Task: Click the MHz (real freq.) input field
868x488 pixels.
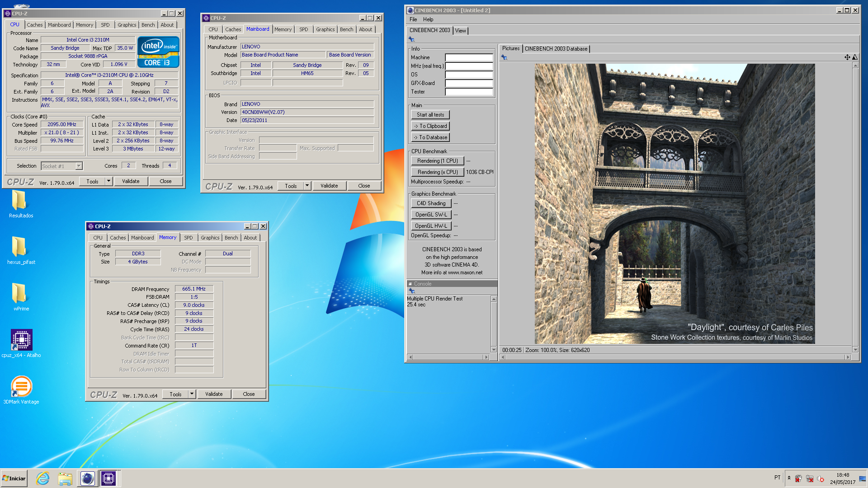Action: pyautogui.click(x=469, y=66)
